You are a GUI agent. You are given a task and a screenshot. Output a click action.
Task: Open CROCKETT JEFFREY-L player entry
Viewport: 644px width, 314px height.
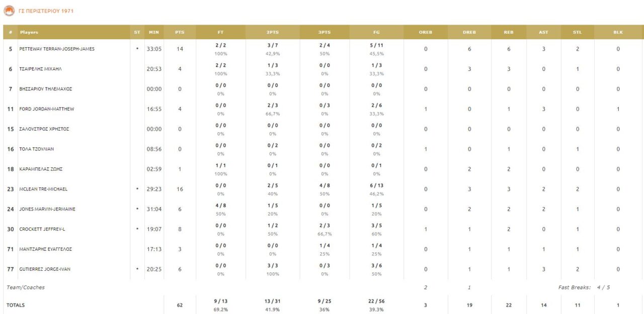pyautogui.click(x=42, y=229)
